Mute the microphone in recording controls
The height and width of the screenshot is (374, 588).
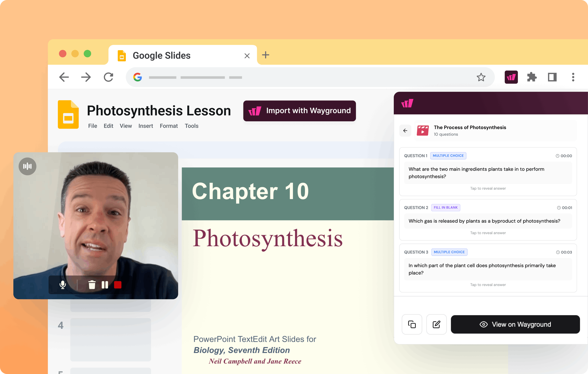(x=63, y=285)
